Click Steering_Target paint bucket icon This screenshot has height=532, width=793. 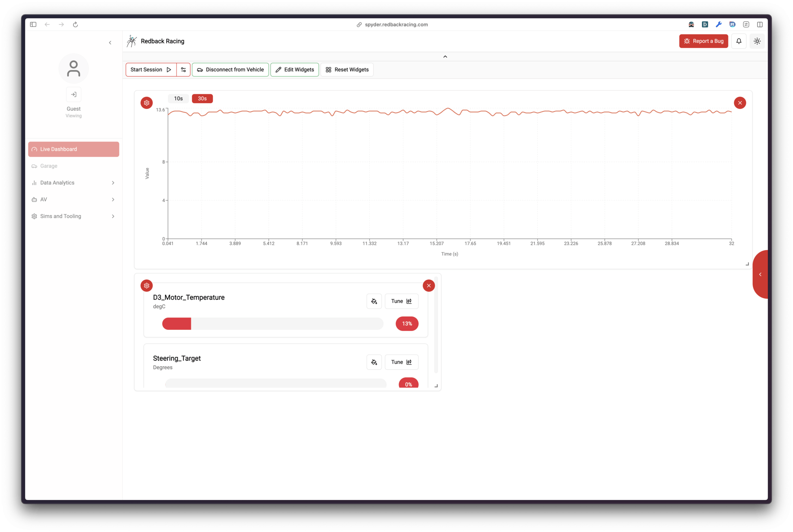click(374, 362)
